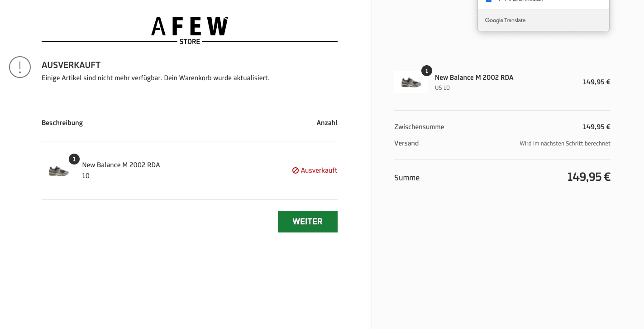644x329 pixels.
Task: Click the Anzahl column header
Action: pyautogui.click(x=327, y=123)
